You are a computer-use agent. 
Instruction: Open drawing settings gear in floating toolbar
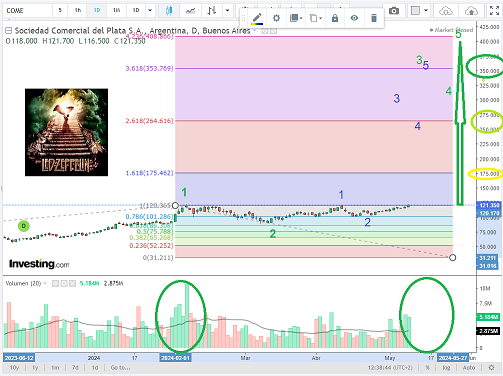tap(276, 18)
